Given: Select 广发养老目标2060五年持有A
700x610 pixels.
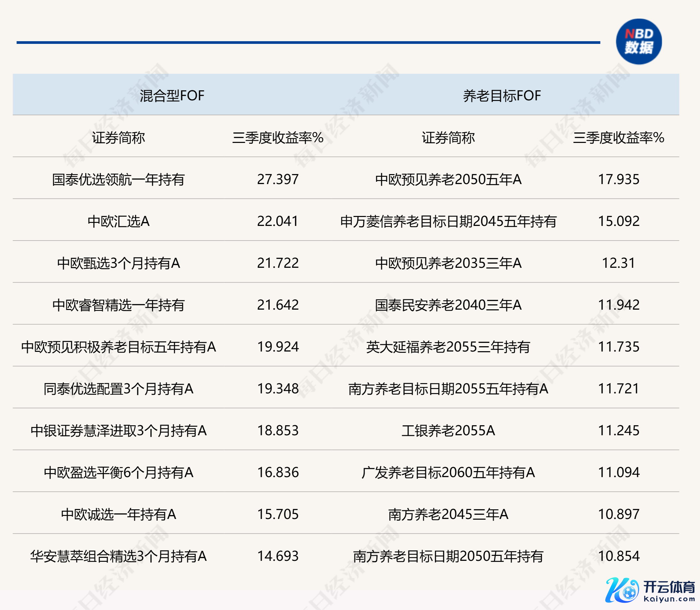Looking at the screenshot, I should [x=448, y=473].
